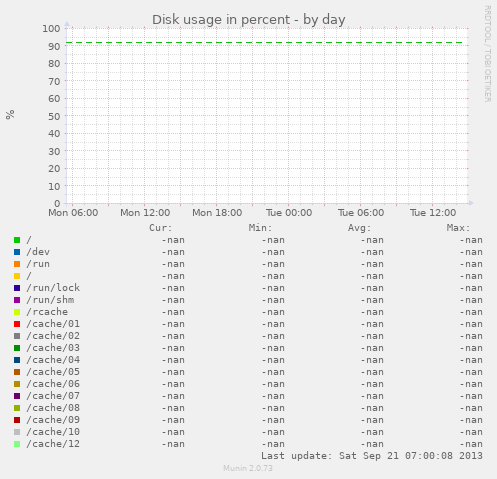Click the /run/shm legend label
The image size is (497, 479).
tap(50, 300)
